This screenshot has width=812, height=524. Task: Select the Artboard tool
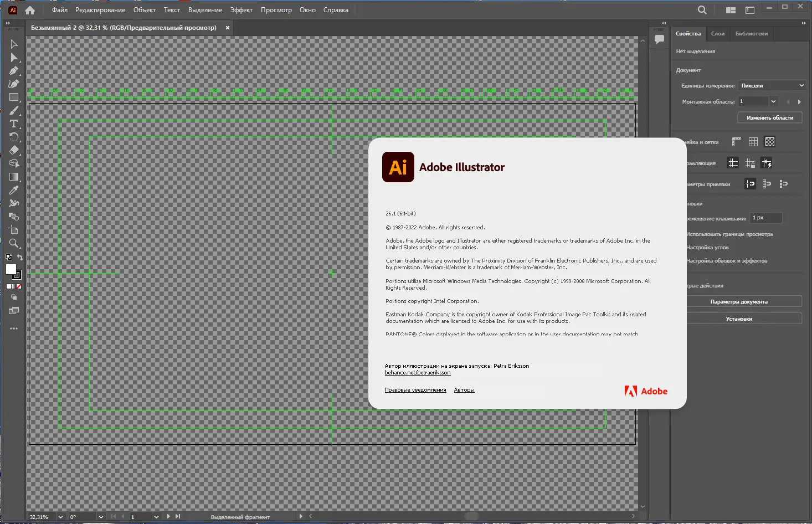(x=14, y=230)
